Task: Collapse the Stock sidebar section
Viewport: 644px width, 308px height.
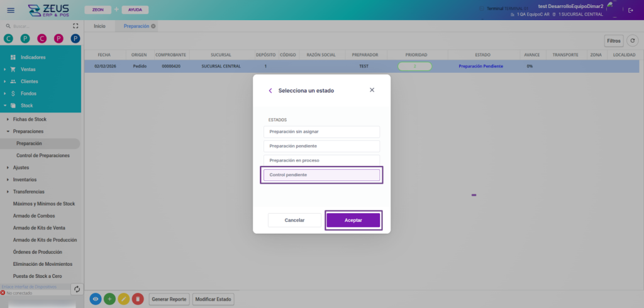Action: coord(26,106)
